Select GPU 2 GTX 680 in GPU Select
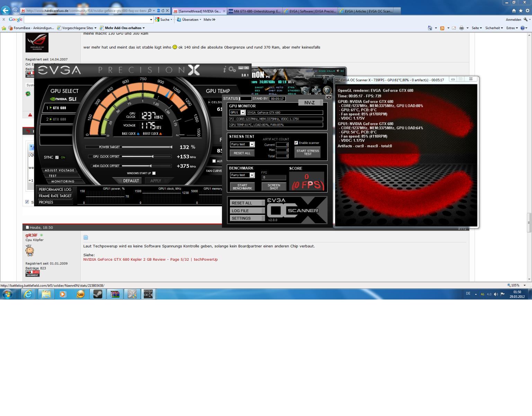This screenshot has height=416, width=532. (x=60, y=119)
